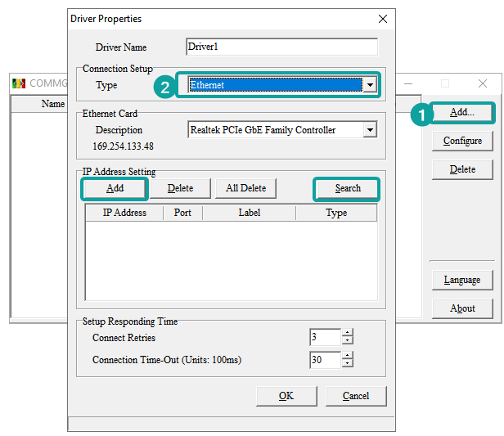Viewport: 504px width, 436px height.
Task: Decrease Connection Time-Out with down arrow
Action: 348,364
